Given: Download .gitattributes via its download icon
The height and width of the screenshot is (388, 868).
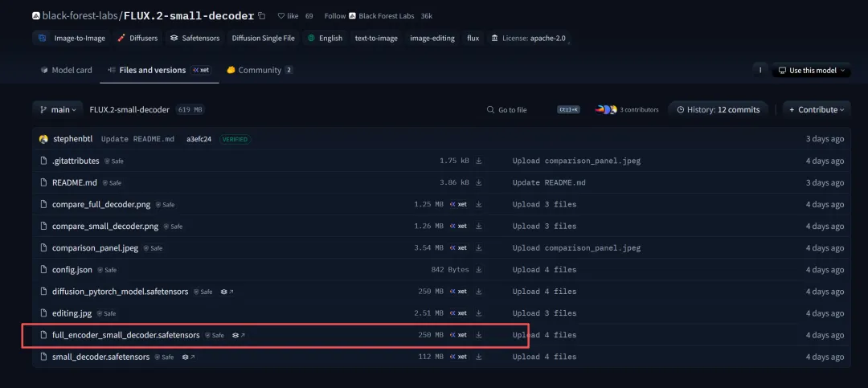Looking at the screenshot, I should click(x=479, y=161).
